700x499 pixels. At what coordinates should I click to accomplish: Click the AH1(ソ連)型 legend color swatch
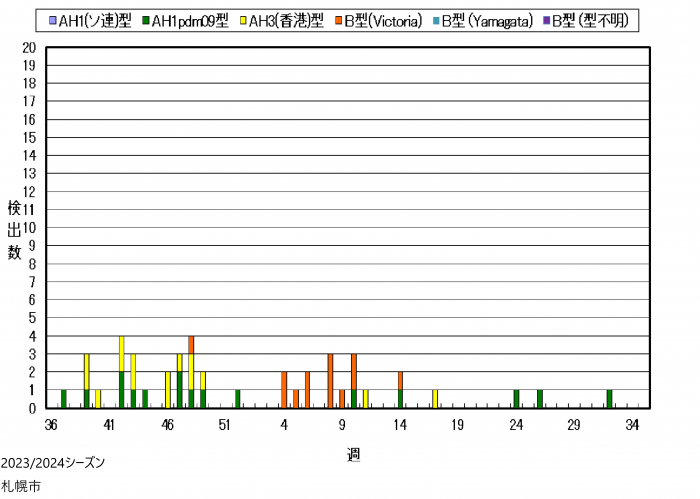(x=53, y=19)
